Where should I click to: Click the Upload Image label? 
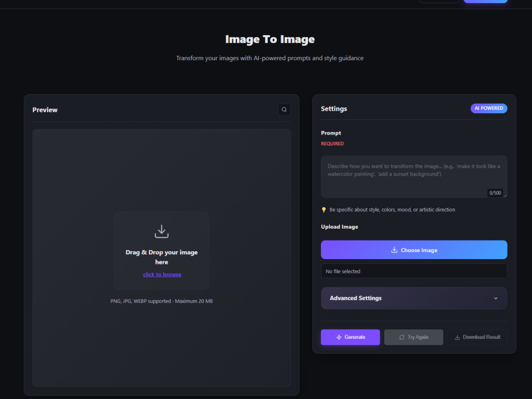pyautogui.click(x=339, y=227)
